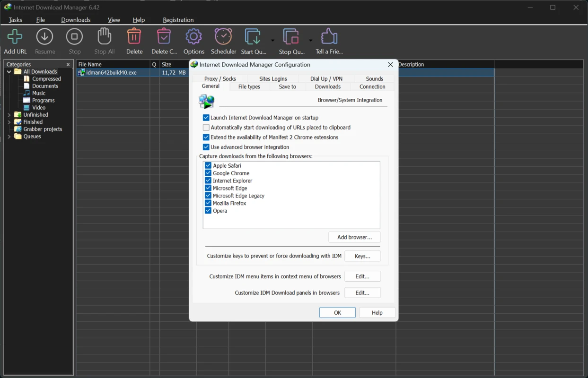Open the Scheduler clock icon
The image size is (588, 378).
point(223,37)
